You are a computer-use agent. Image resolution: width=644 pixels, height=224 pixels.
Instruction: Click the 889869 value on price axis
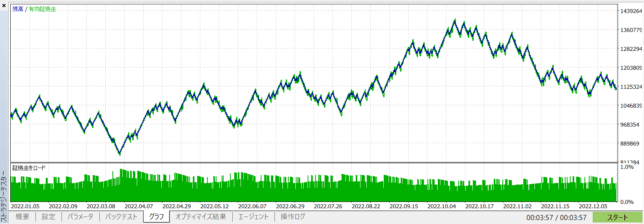[x=630, y=144]
